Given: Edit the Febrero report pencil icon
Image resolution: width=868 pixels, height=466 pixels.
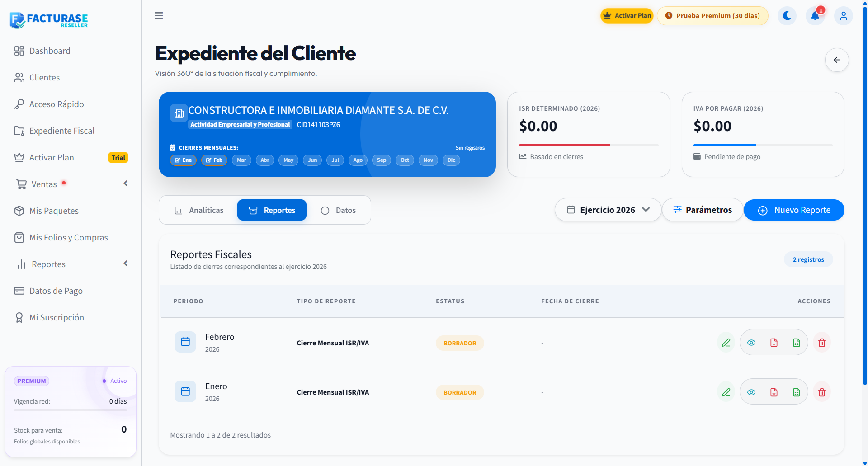Looking at the screenshot, I should coord(726,343).
